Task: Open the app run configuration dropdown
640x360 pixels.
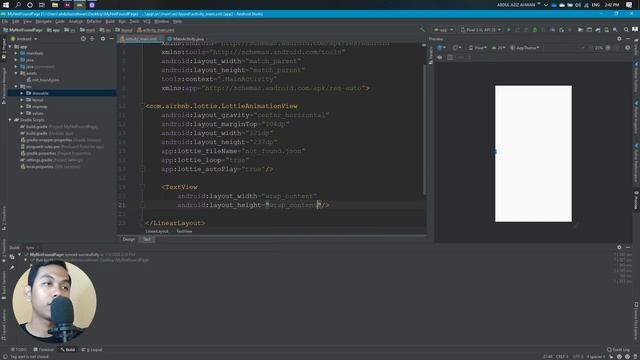Action: (x=443, y=30)
